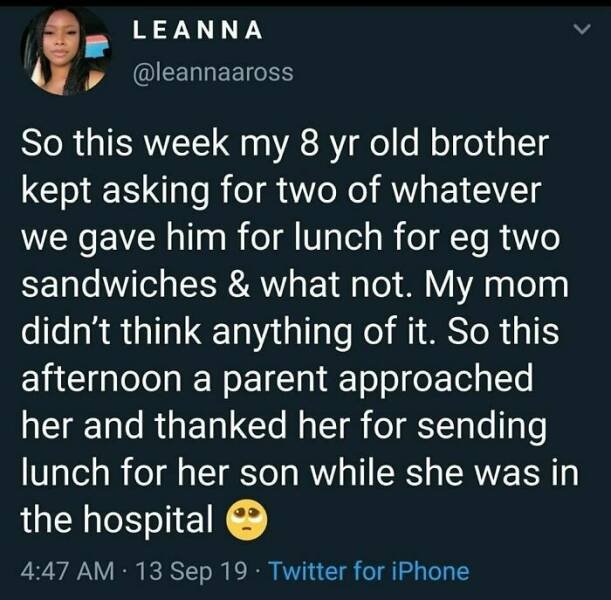611x600 pixels.
Task: Click the word "afternoon" in the tweet
Action: [x=101, y=378]
